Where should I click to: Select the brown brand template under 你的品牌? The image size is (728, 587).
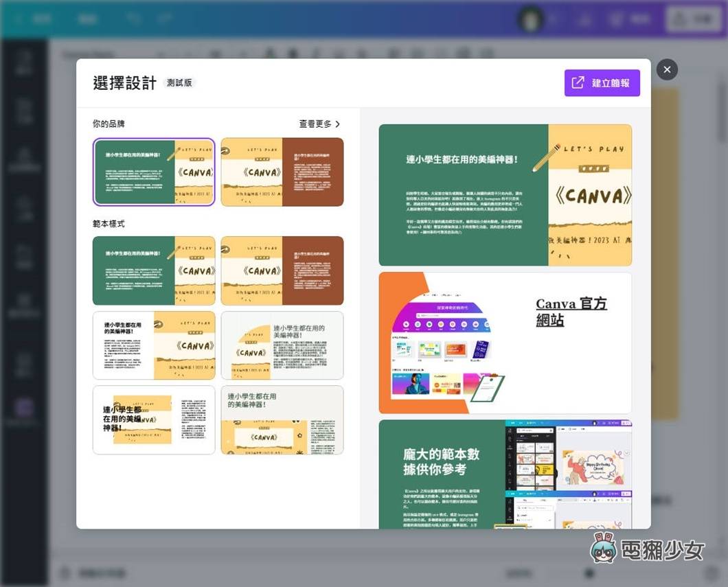282,172
